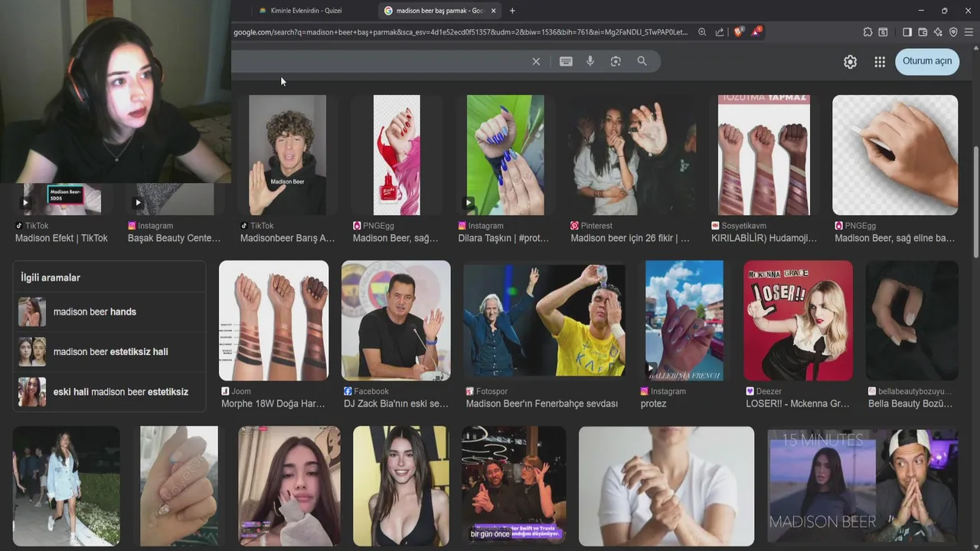Open the Pinterest Madison beer için 26 fikir image
Viewport: 980px width, 551px height.
tap(632, 155)
